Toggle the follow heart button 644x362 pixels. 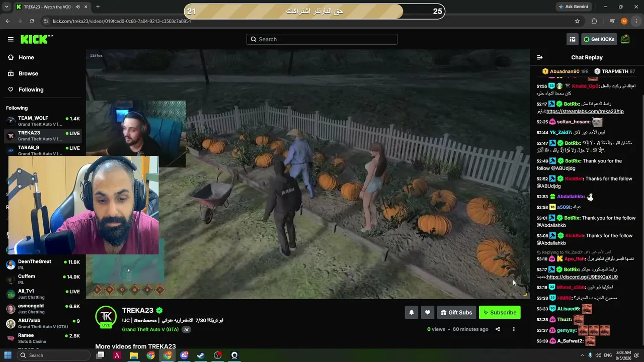(x=428, y=312)
